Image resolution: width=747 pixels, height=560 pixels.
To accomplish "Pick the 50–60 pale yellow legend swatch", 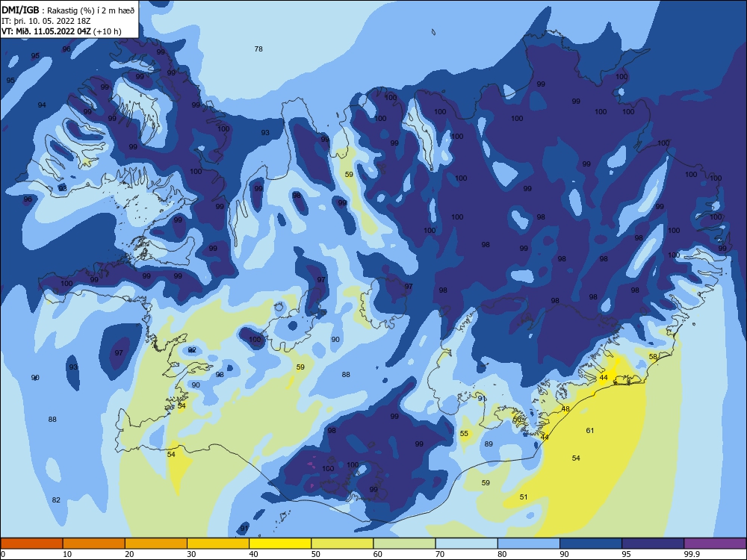I will [x=342, y=544].
